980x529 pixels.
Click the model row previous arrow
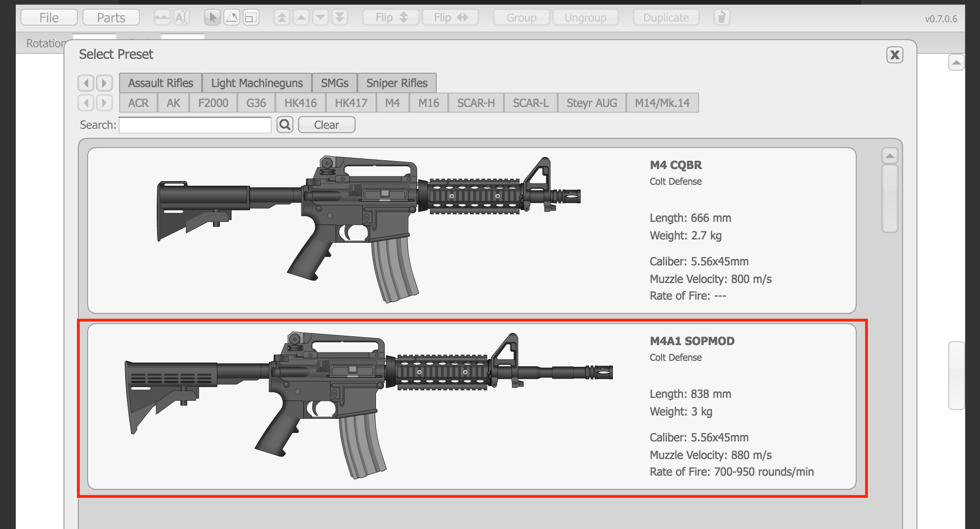tap(86, 102)
